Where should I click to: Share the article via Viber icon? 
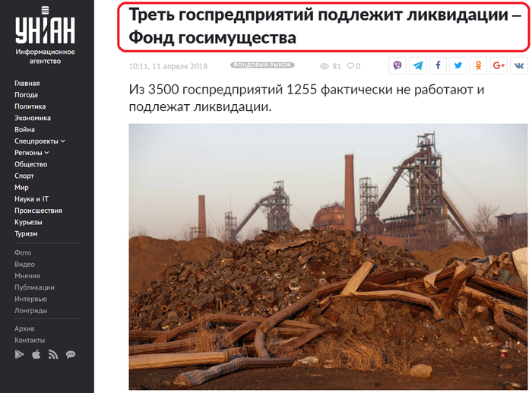[x=397, y=65]
